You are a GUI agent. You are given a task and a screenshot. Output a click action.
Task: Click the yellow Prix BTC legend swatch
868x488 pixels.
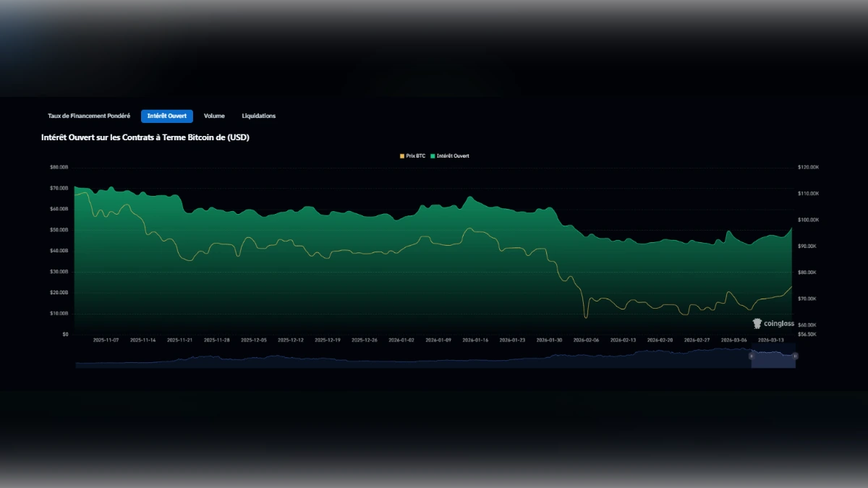[x=401, y=155]
